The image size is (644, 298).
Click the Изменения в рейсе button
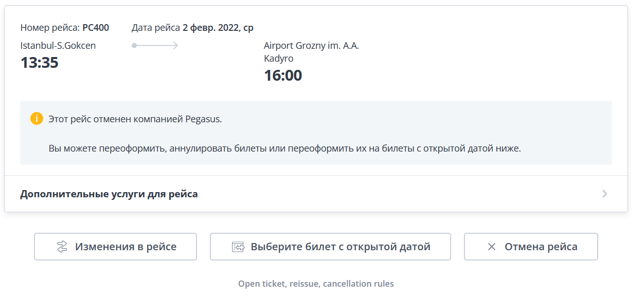[x=115, y=247]
